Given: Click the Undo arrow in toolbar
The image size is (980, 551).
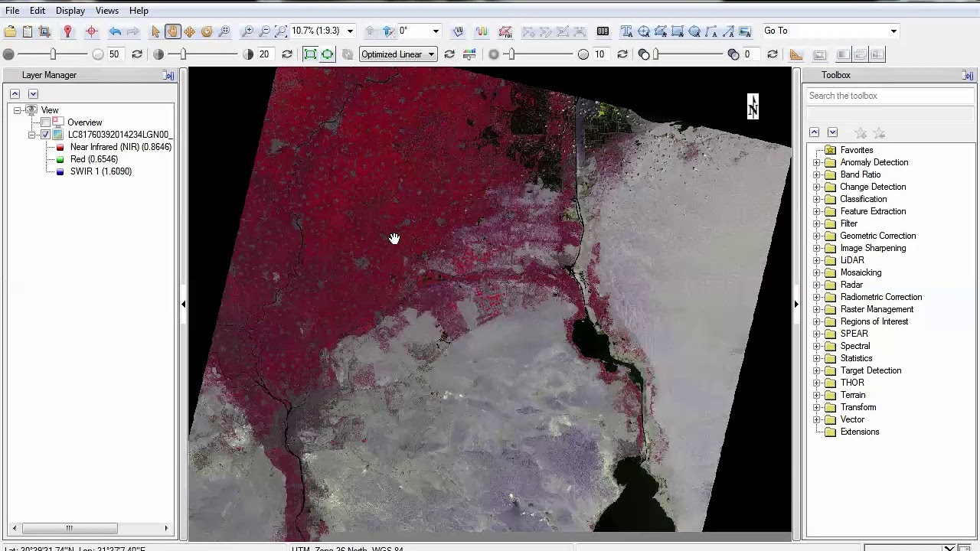Looking at the screenshot, I should (x=115, y=31).
